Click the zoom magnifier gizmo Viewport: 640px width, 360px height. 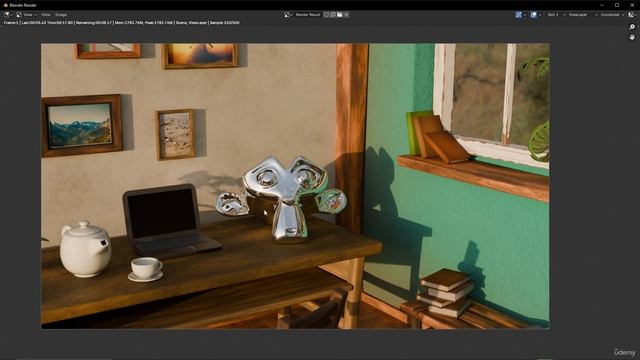pos(632,27)
